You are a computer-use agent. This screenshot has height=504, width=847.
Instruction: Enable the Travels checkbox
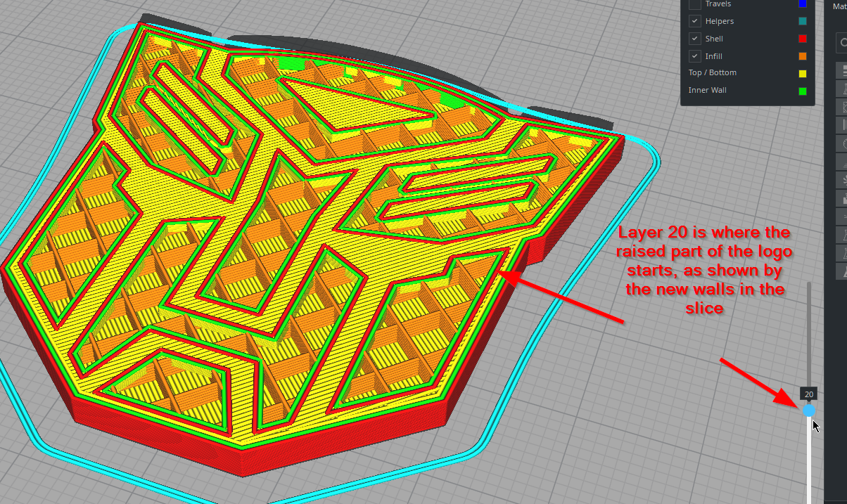(x=694, y=4)
